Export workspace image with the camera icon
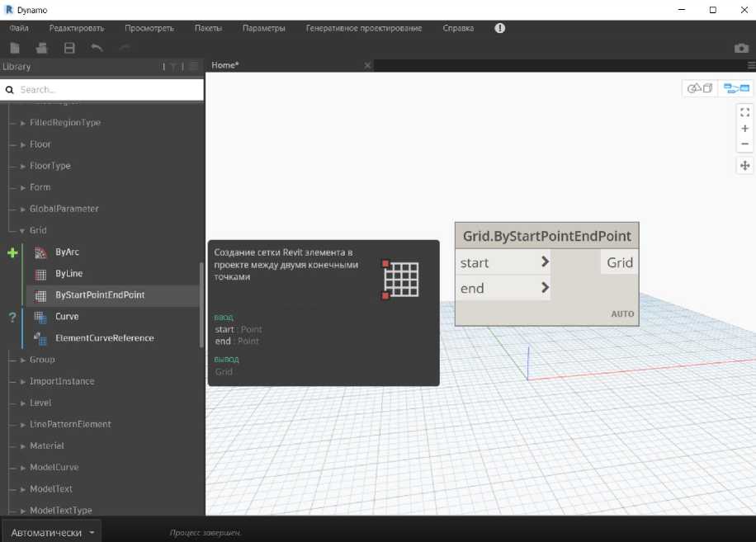 741,49
